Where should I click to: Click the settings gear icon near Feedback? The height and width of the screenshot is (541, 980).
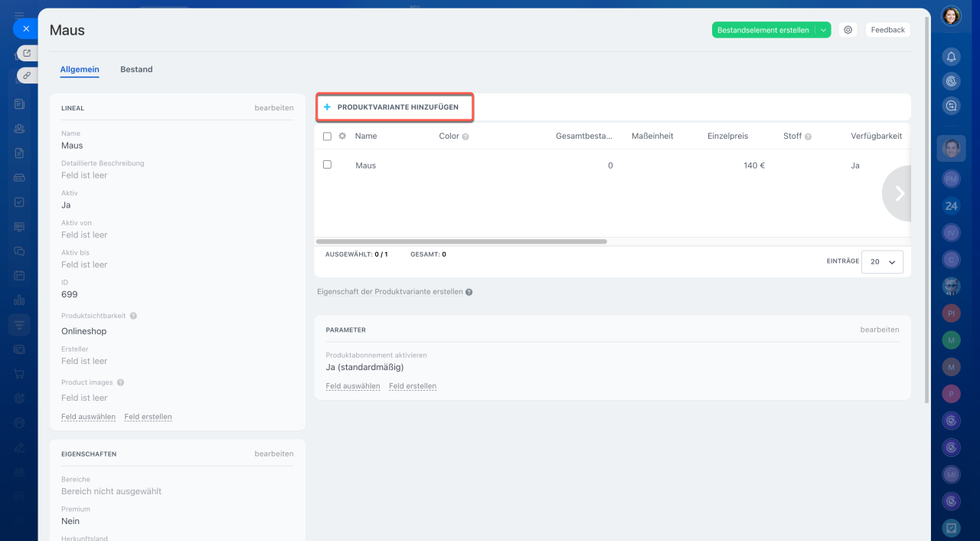pos(848,30)
